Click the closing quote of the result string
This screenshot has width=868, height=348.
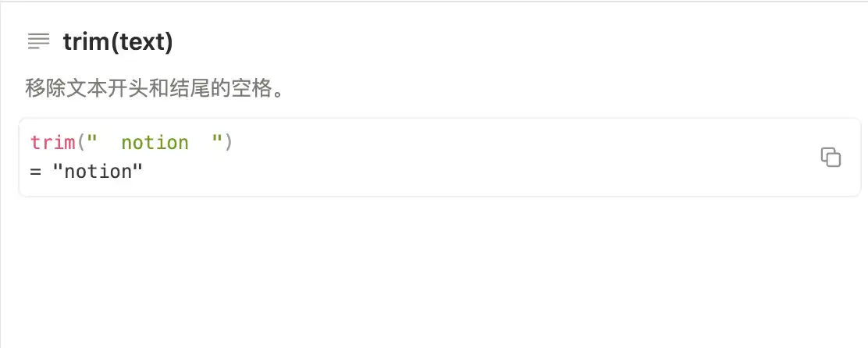point(138,171)
